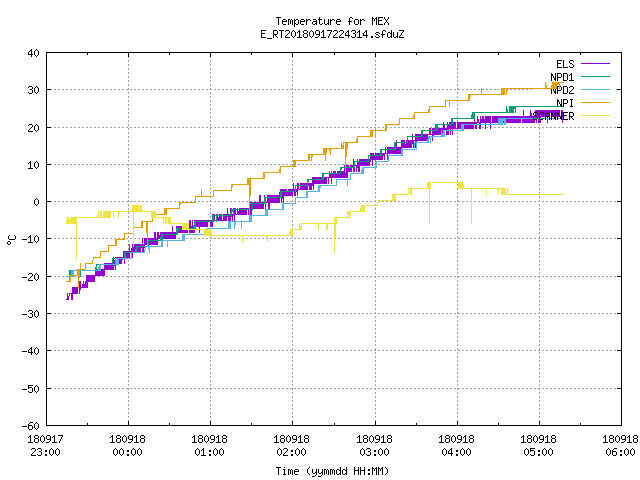
Task: Click the x-axis tick label 180918 05:00
Action: point(538,446)
